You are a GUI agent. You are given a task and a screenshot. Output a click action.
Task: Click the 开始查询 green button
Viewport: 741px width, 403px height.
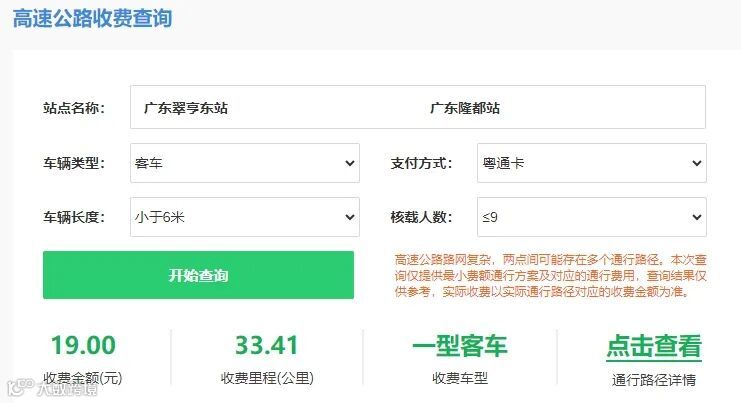pyautogui.click(x=198, y=275)
